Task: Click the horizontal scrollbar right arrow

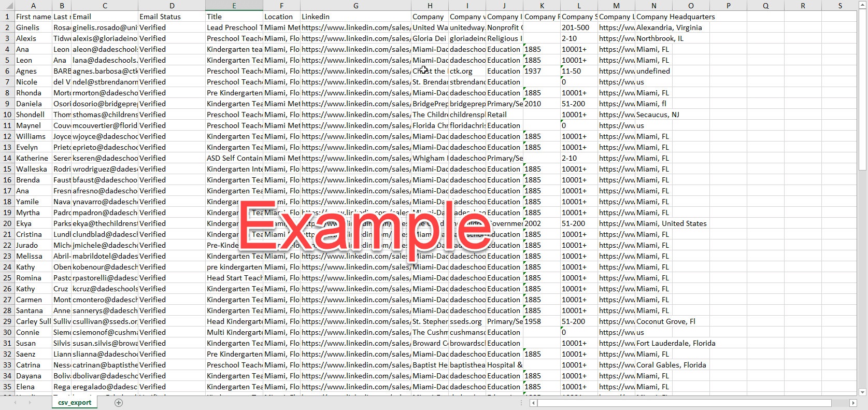Action: [x=853, y=403]
